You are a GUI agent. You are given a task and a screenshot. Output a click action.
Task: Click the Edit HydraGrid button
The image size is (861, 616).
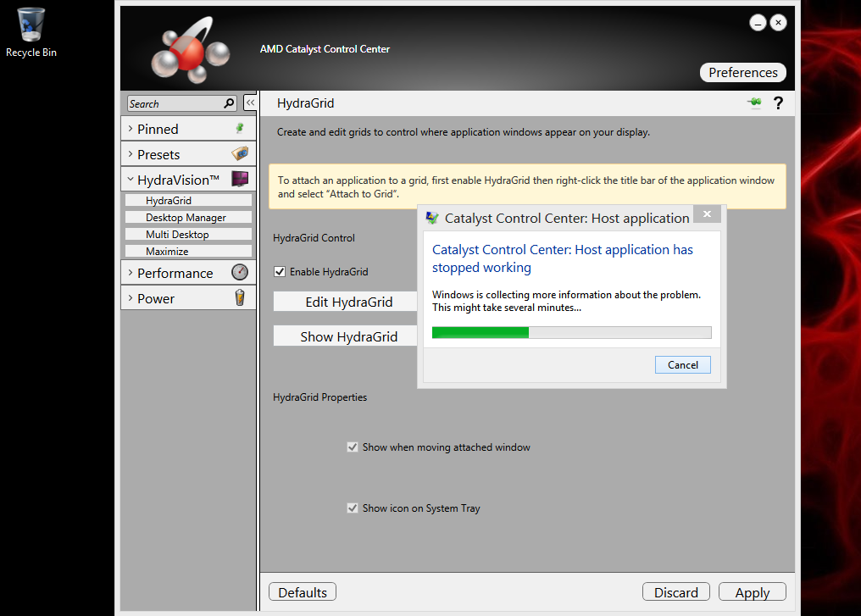(x=346, y=302)
